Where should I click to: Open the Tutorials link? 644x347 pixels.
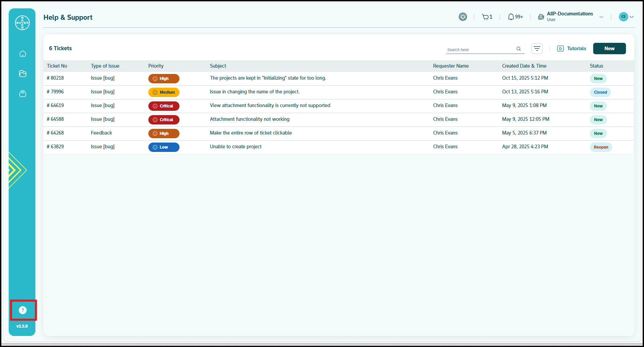[576, 49]
